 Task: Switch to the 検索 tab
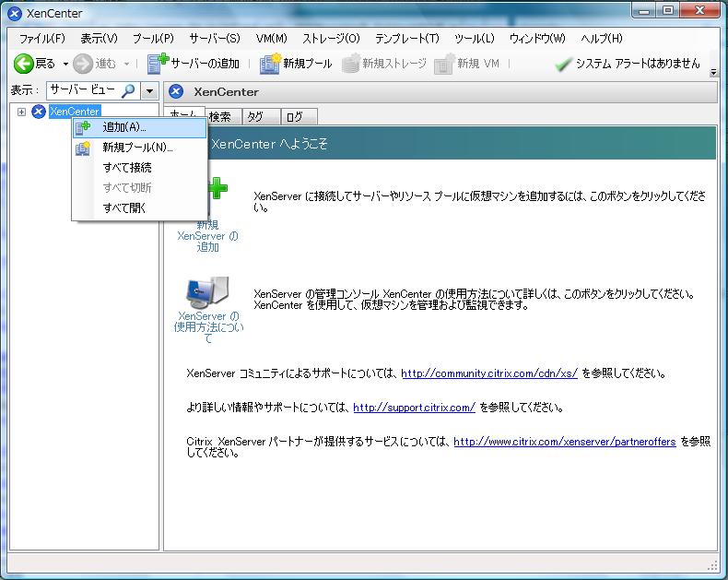click(224, 117)
